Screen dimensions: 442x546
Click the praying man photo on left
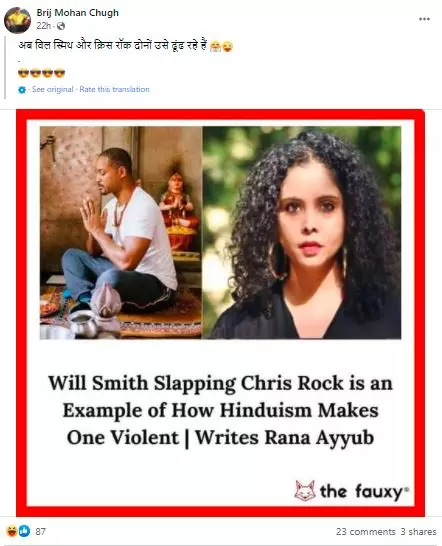pyautogui.click(x=121, y=232)
